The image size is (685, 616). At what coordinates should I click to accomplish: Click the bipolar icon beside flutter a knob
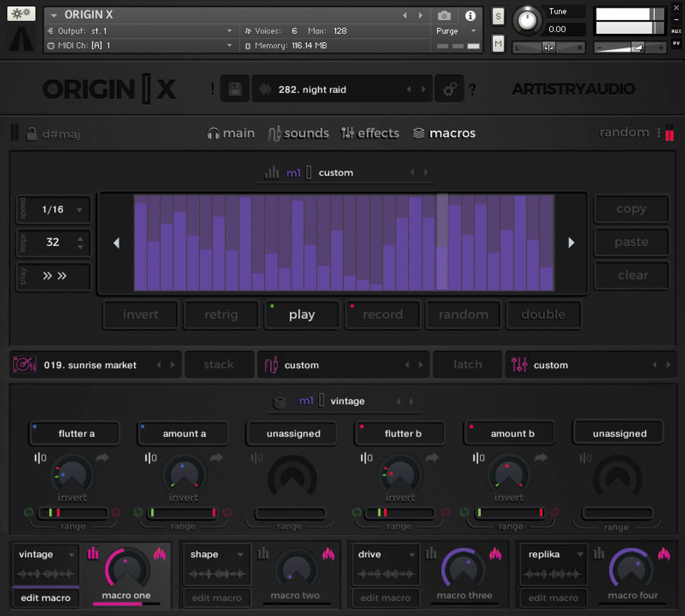click(x=40, y=458)
